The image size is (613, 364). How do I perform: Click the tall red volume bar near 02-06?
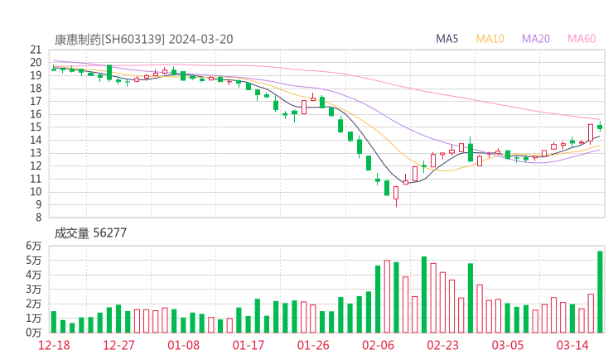pos(387,296)
